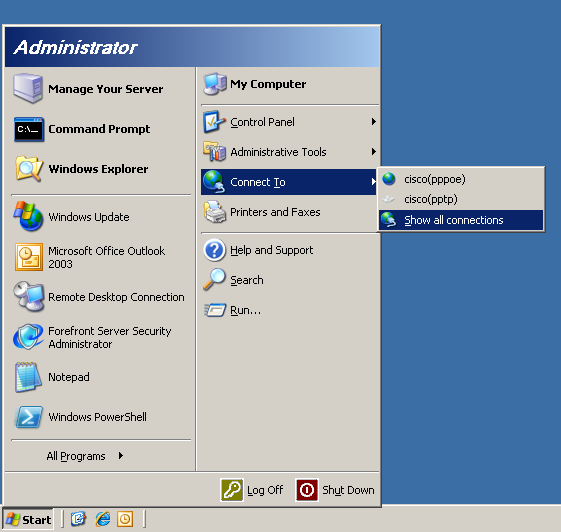
Task: Click the Run dialog icon
Action: 215,310
